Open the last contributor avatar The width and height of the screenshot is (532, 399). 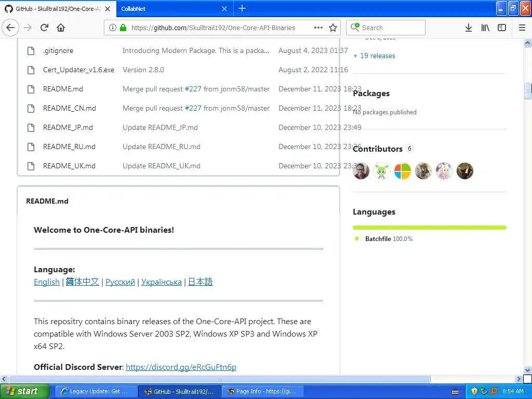(x=465, y=170)
